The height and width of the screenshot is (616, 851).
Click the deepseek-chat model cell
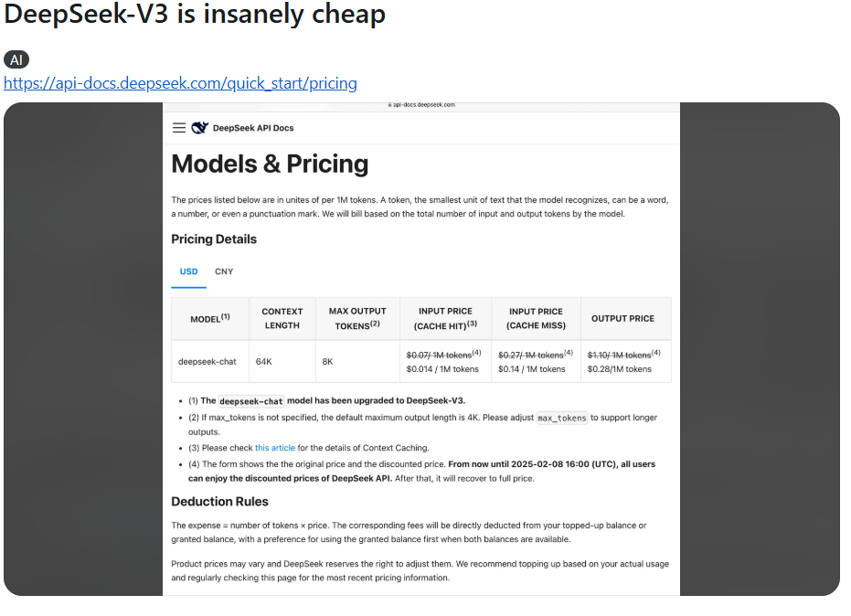click(x=207, y=362)
